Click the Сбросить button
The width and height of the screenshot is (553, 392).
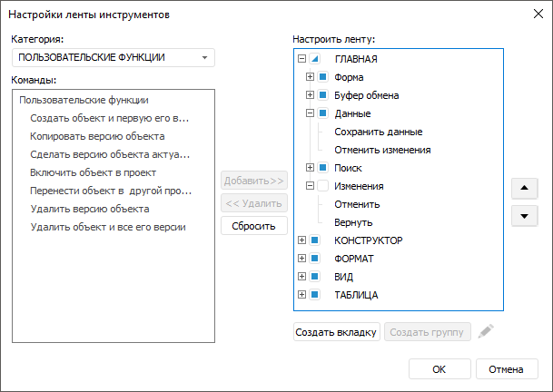[x=254, y=225]
